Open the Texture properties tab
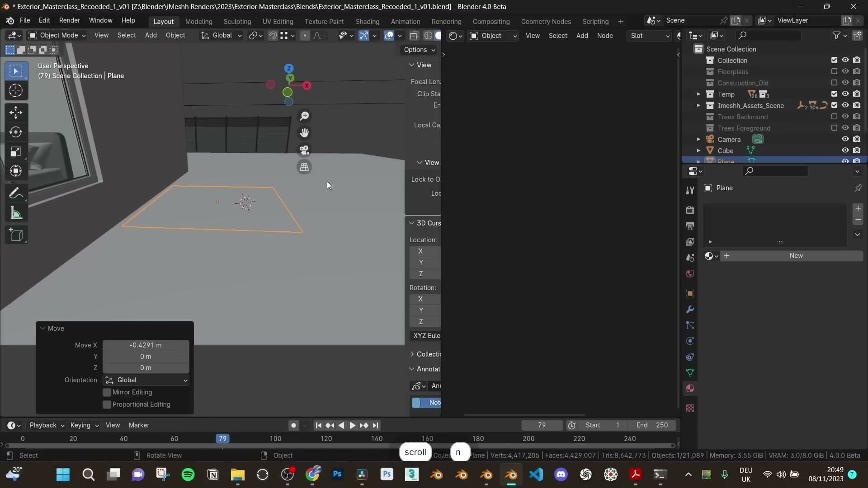868x488 pixels. 690,408
